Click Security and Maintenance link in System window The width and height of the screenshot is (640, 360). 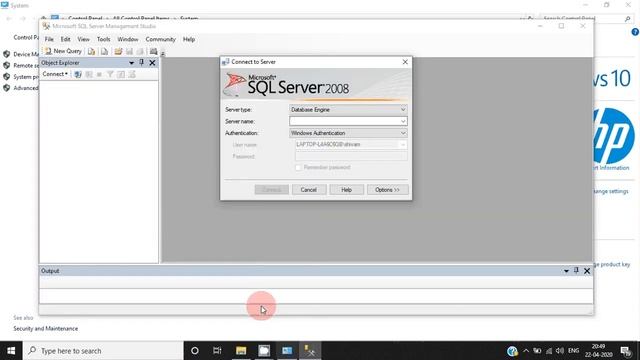pos(45,329)
